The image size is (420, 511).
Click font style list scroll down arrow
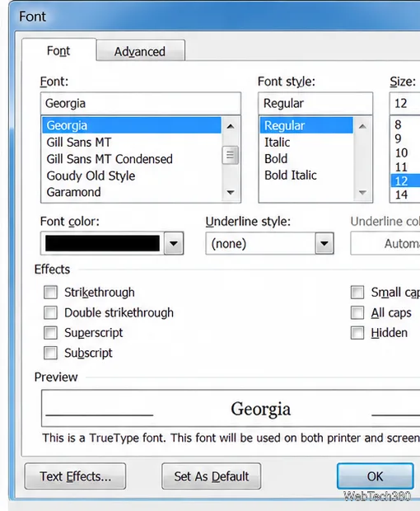coord(362,193)
